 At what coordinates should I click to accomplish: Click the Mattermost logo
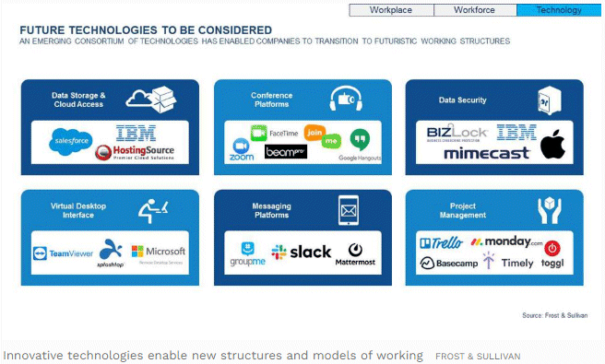(355, 254)
